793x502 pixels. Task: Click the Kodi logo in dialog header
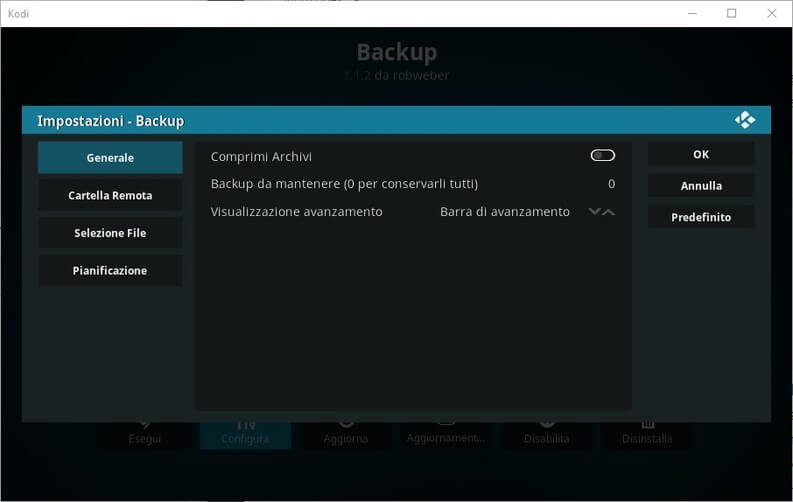click(744, 120)
